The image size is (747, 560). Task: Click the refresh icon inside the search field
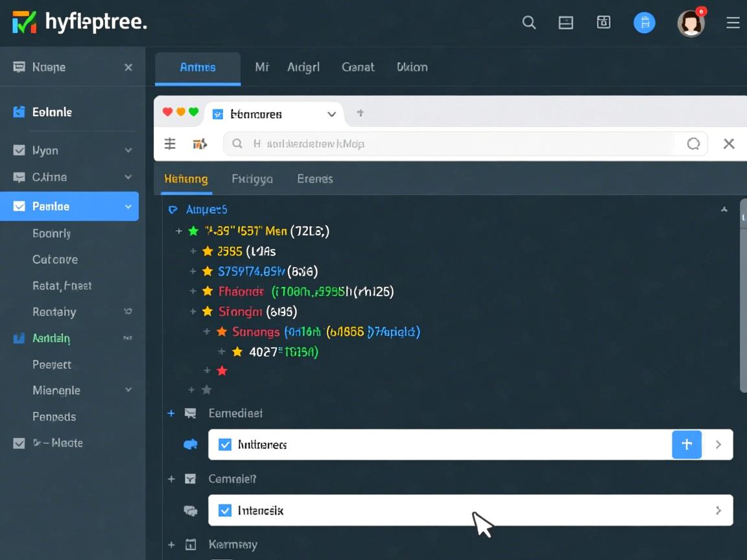click(x=693, y=144)
